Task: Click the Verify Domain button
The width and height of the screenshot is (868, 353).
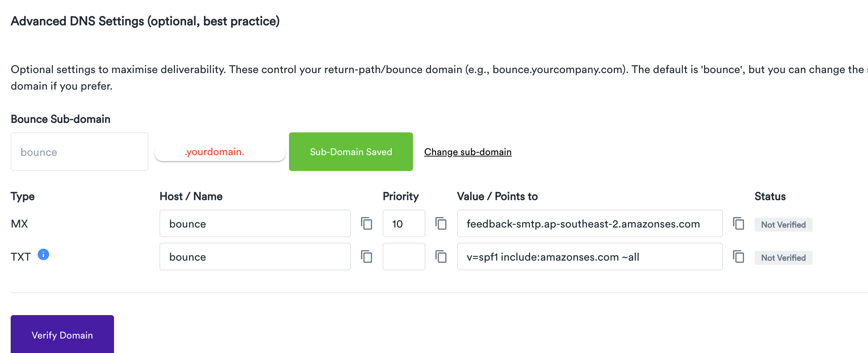Action: pyautogui.click(x=62, y=335)
